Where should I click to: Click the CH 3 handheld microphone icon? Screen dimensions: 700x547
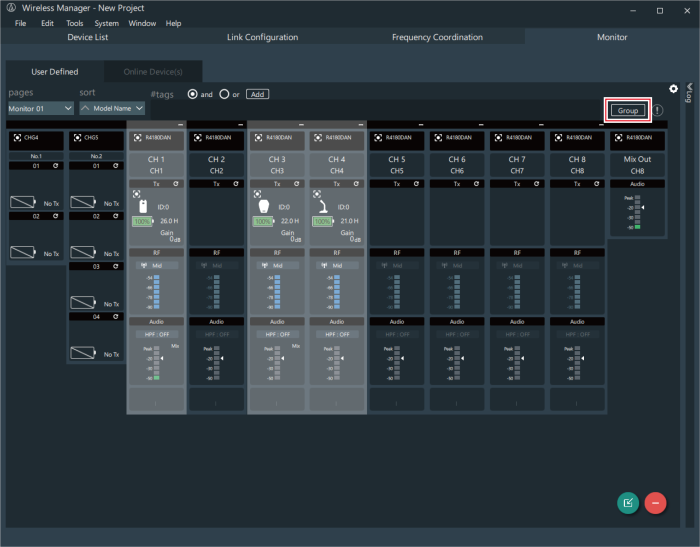click(264, 206)
